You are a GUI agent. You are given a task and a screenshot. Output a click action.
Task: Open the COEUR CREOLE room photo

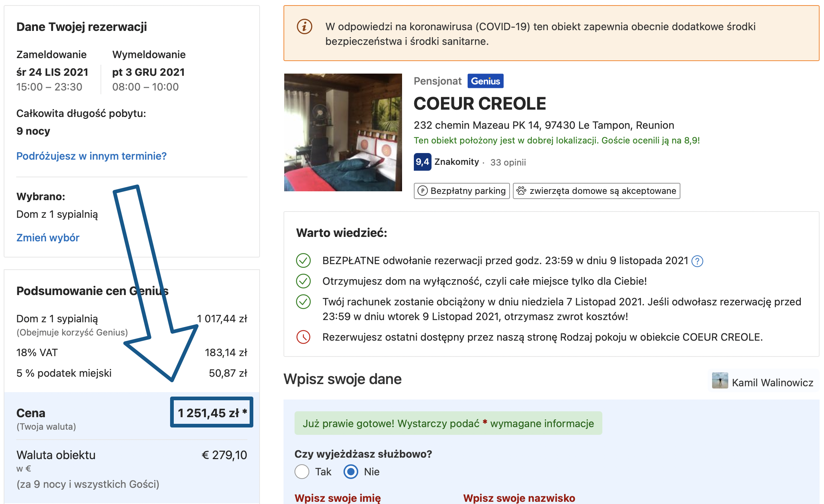tap(343, 132)
